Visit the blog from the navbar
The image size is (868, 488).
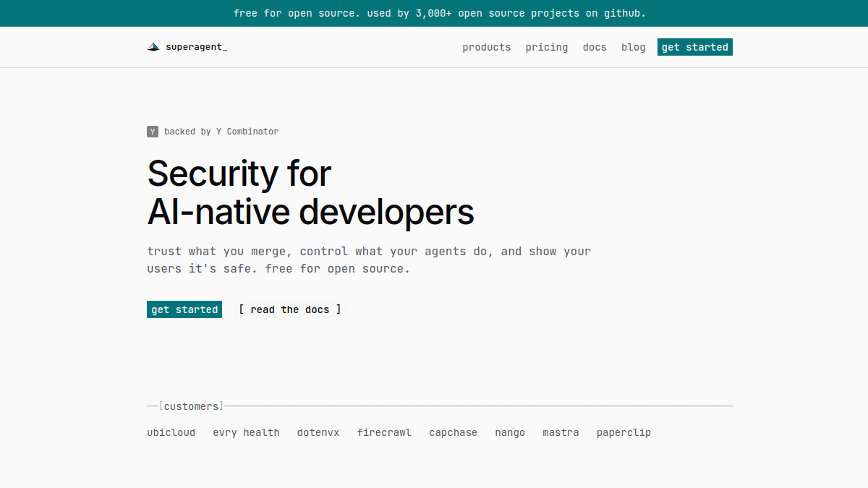point(634,47)
